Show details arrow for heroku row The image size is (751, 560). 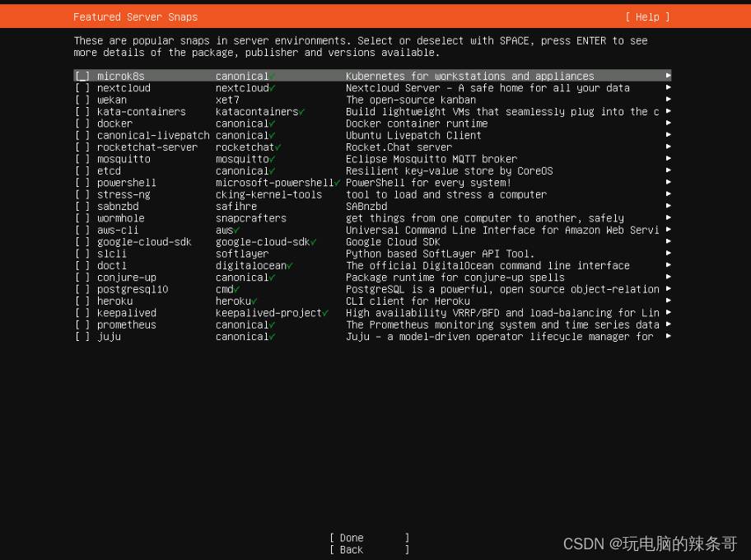click(x=668, y=301)
